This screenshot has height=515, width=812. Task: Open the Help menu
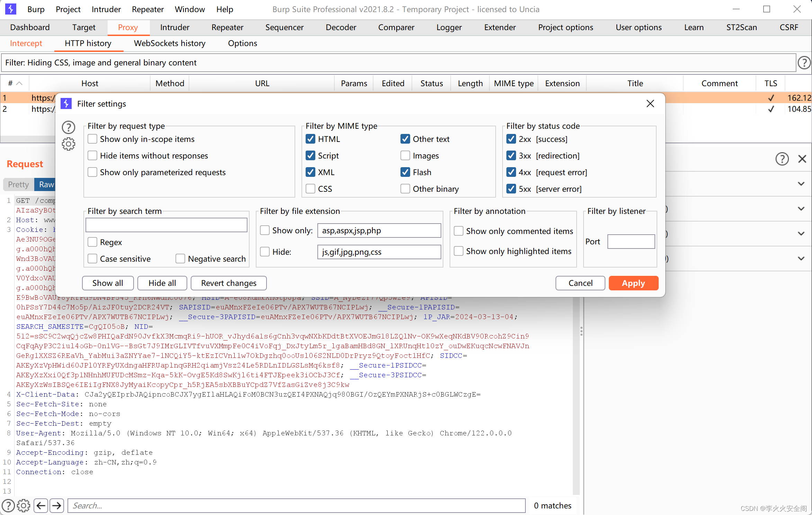(x=225, y=9)
